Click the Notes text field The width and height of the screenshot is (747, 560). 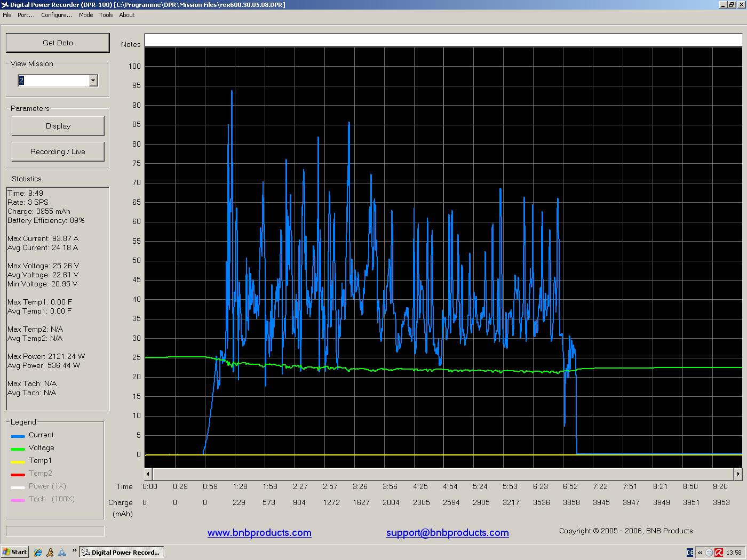click(443, 41)
